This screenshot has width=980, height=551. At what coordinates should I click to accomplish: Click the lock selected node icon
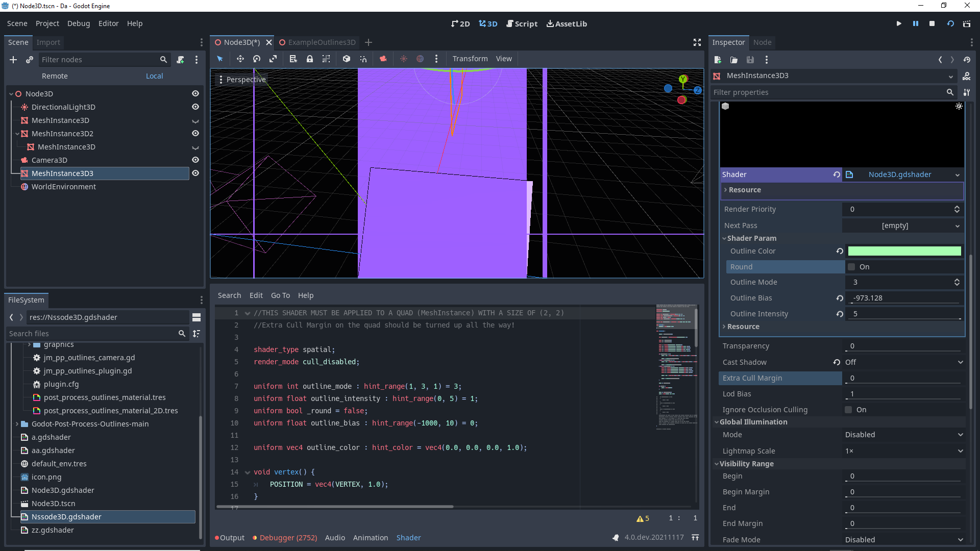coord(309,59)
